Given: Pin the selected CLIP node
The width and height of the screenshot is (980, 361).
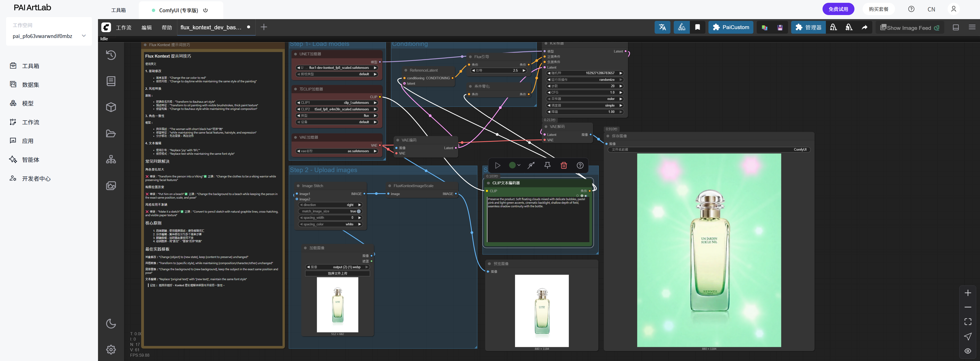Looking at the screenshot, I should point(547,165).
